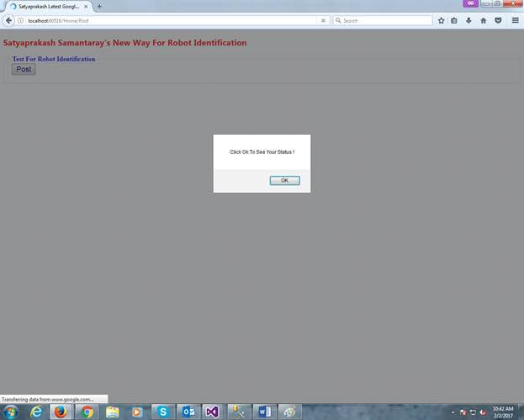Open Outlook from the taskbar
The image size is (524, 420).
click(188, 412)
